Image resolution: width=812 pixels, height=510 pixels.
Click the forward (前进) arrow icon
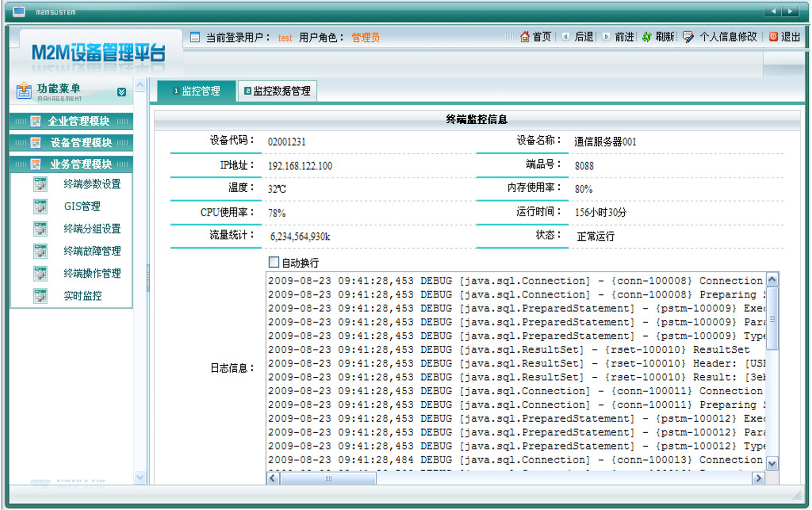click(x=606, y=37)
